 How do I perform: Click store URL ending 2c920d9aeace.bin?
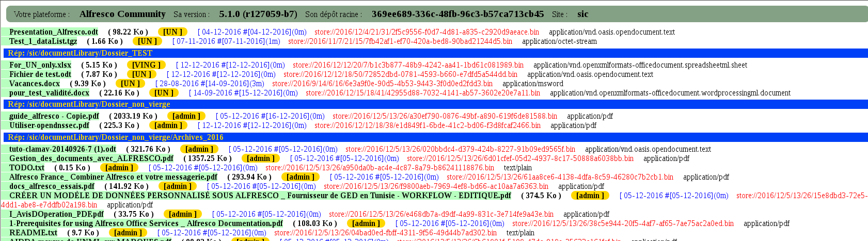coord(427,32)
